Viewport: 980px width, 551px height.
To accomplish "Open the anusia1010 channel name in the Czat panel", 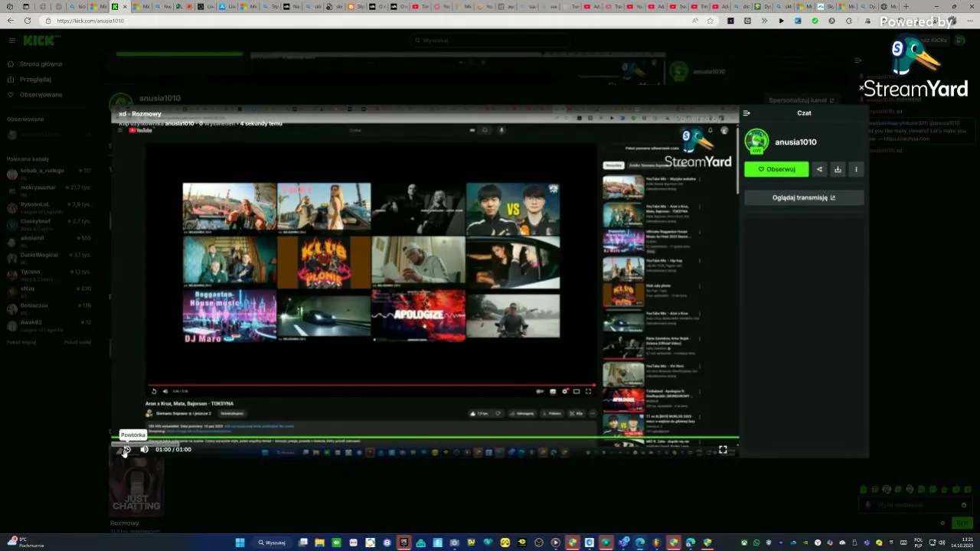I will 795,142.
